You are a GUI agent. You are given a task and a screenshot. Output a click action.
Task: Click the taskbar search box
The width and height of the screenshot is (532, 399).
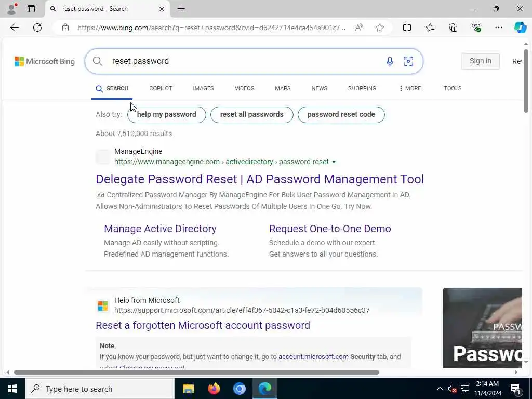pyautogui.click(x=99, y=389)
